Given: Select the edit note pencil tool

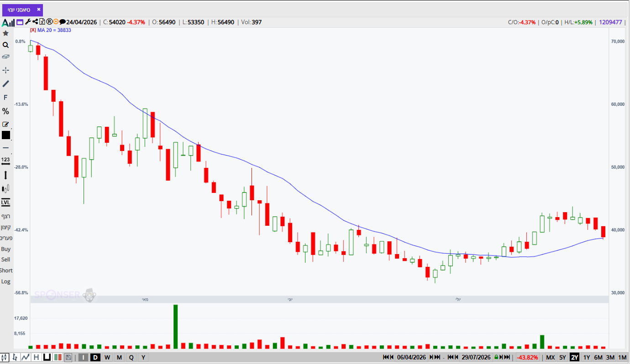Looking at the screenshot, I should pos(5,124).
